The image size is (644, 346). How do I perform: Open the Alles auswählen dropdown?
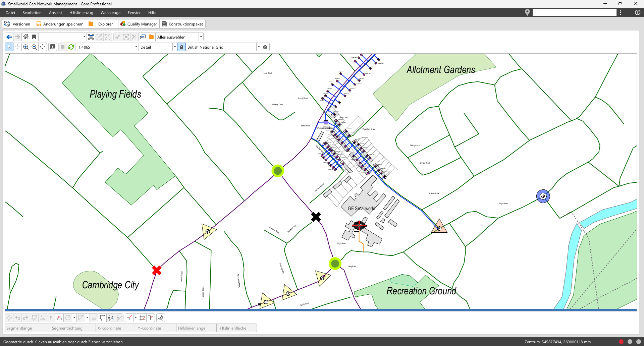click(x=201, y=37)
